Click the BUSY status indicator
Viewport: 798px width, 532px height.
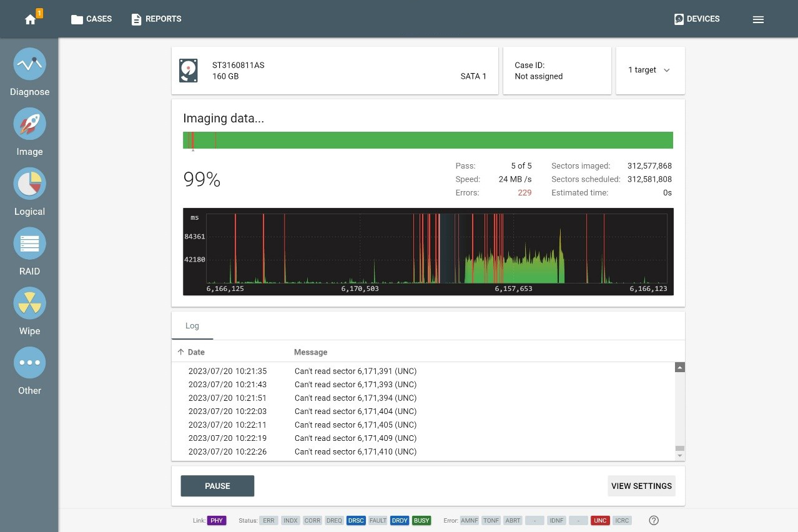(x=421, y=520)
